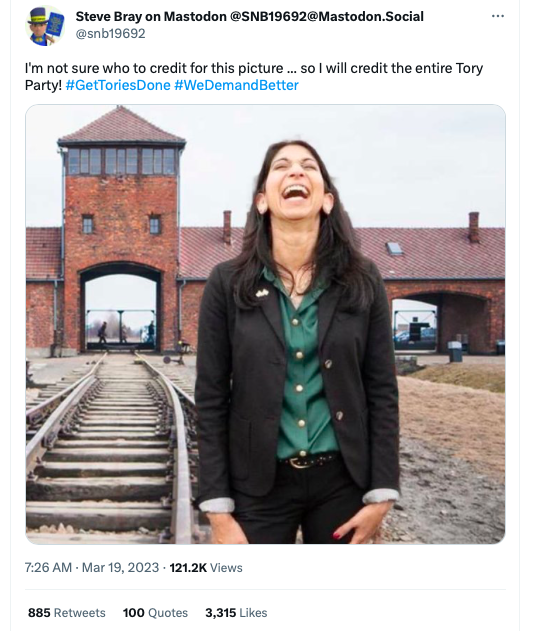Open the Steve Bray on Mastodon display name
Screen dimensions: 534x631
click(249, 16)
